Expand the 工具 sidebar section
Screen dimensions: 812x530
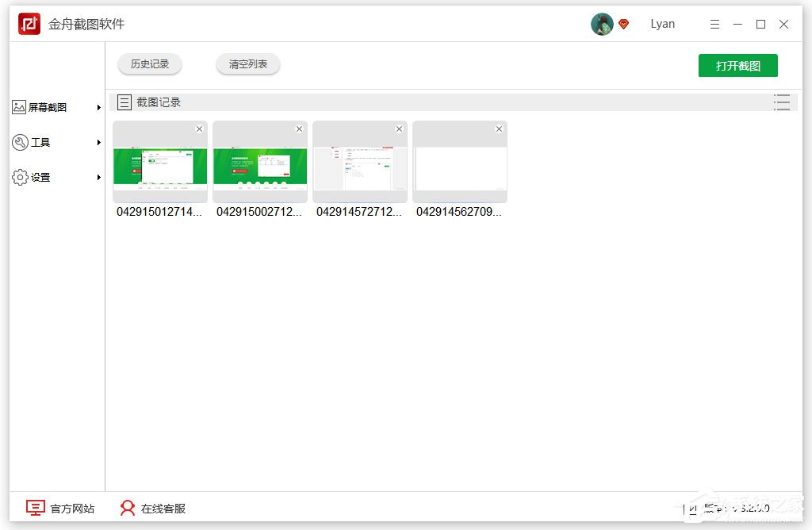click(98, 142)
